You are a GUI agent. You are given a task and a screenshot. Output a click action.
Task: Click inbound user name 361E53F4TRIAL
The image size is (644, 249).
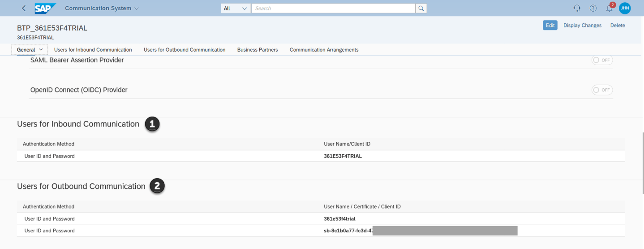click(x=343, y=156)
